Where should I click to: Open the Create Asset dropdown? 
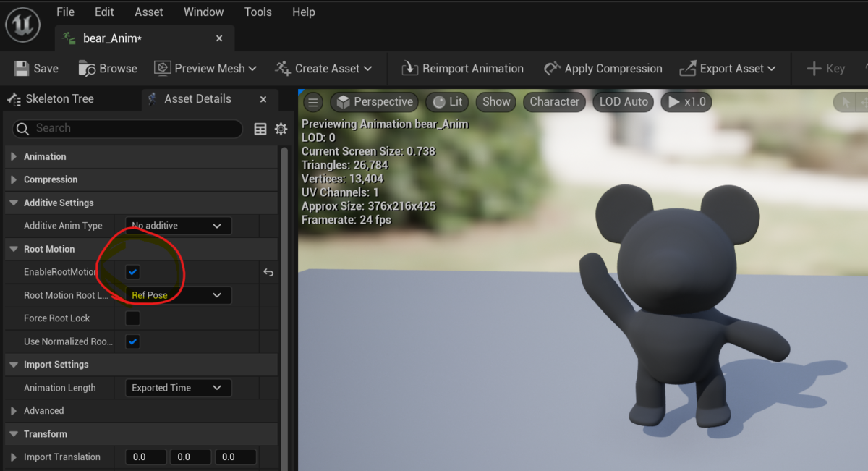pyautogui.click(x=323, y=68)
